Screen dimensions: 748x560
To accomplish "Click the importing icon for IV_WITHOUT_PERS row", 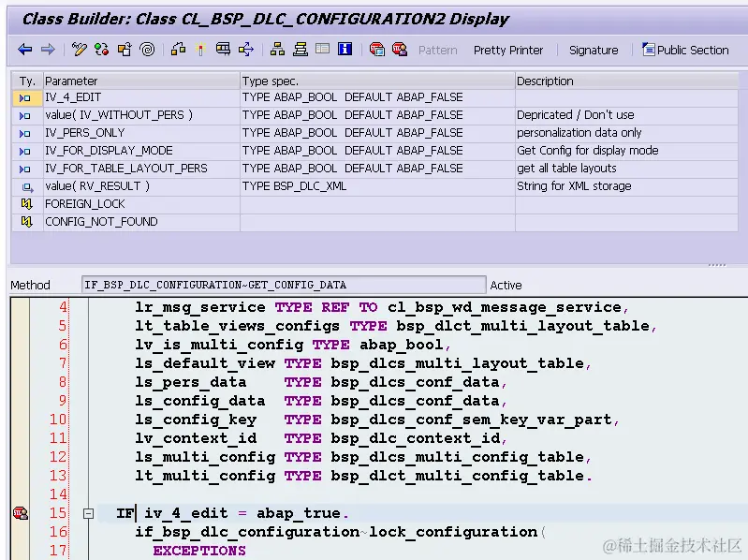I will [24, 115].
